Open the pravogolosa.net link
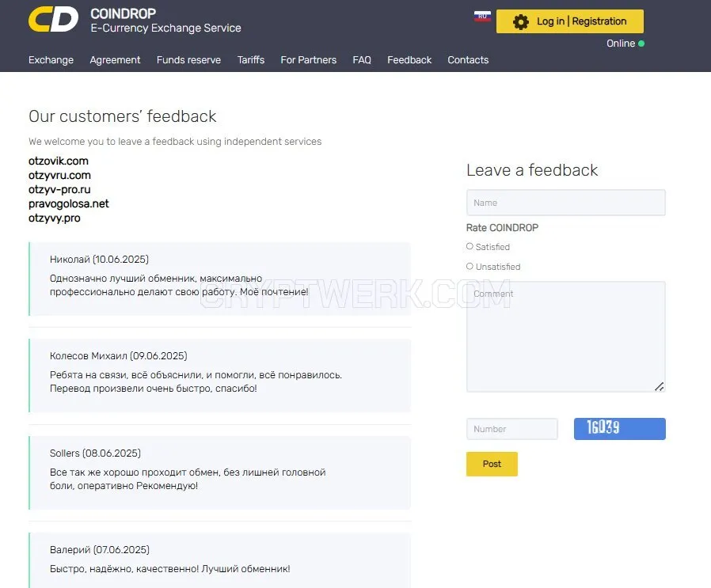The image size is (711, 588). (x=68, y=203)
